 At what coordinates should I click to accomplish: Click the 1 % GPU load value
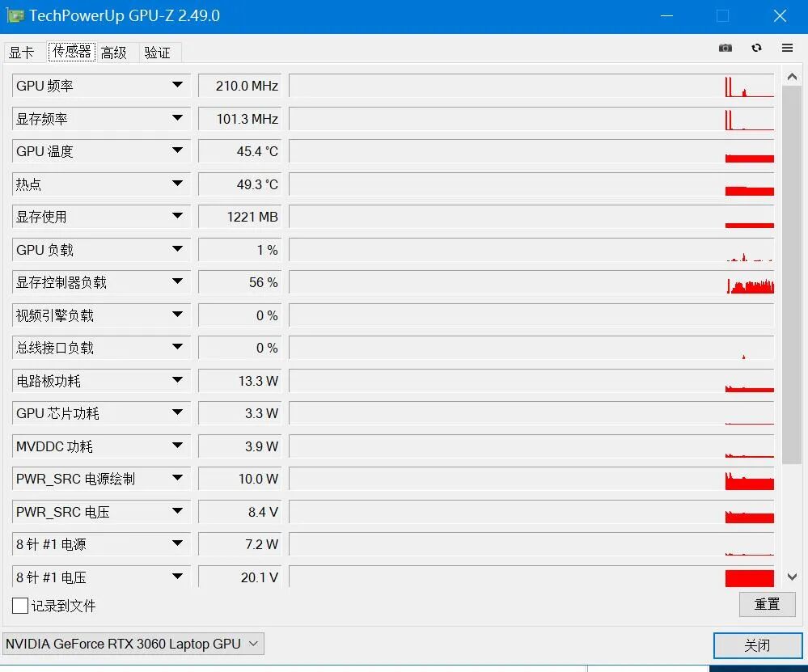[239, 249]
